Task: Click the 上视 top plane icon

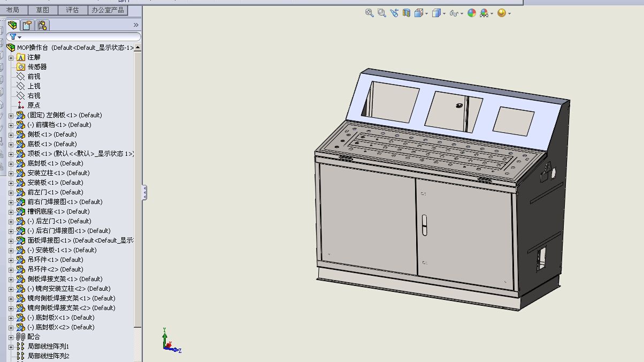Action: click(x=21, y=86)
